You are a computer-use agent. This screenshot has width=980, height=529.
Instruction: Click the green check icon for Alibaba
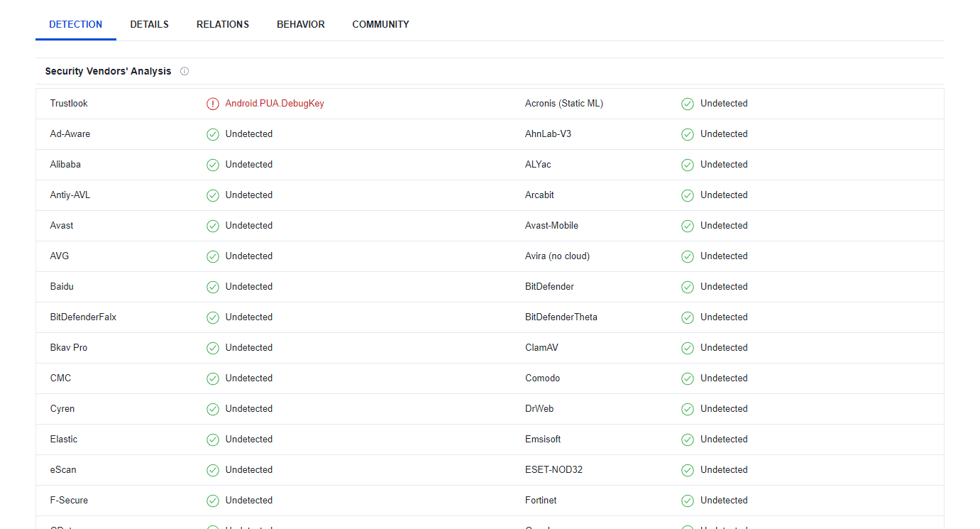[x=213, y=165]
